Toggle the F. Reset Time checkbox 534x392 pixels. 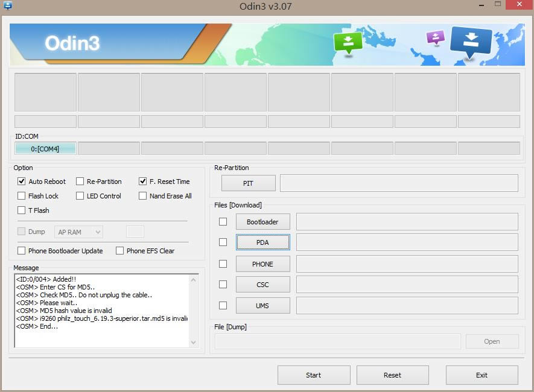tap(143, 182)
